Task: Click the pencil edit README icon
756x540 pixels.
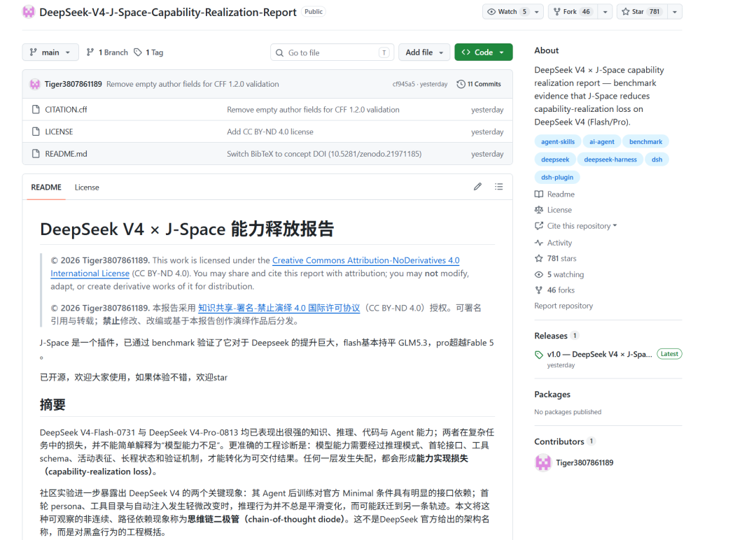Action: [477, 187]
